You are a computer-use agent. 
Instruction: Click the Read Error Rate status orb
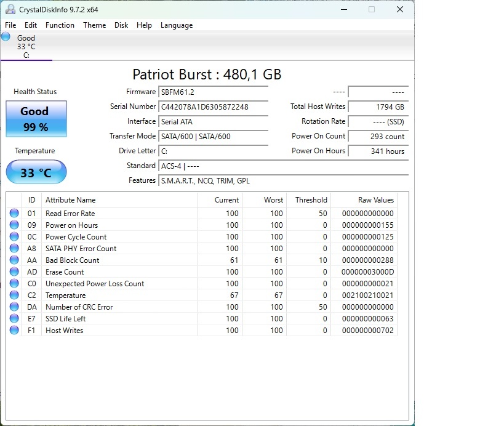coord(14,213)
